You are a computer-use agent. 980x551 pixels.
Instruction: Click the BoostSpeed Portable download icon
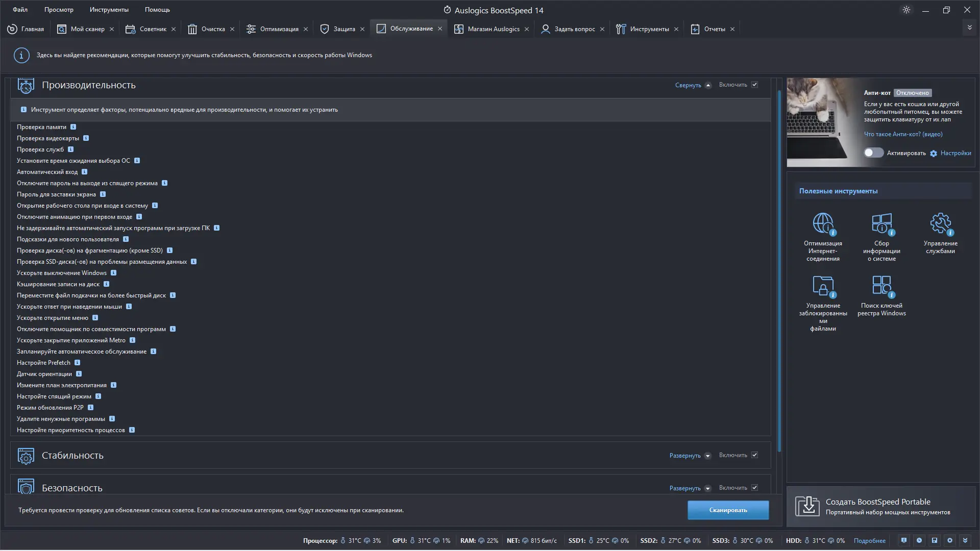click(807, 506)
